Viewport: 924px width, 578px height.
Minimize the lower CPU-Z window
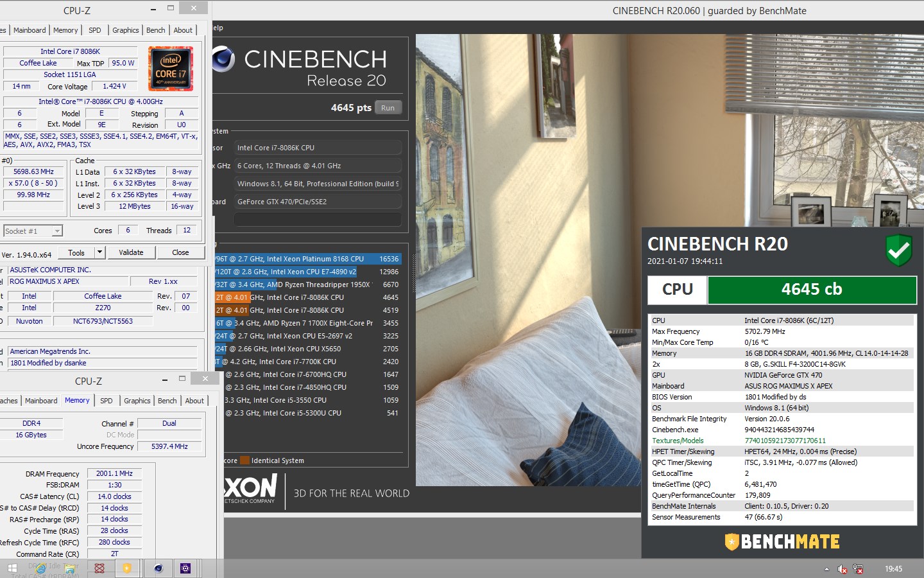pyautogui.click(x=165, y=380)
